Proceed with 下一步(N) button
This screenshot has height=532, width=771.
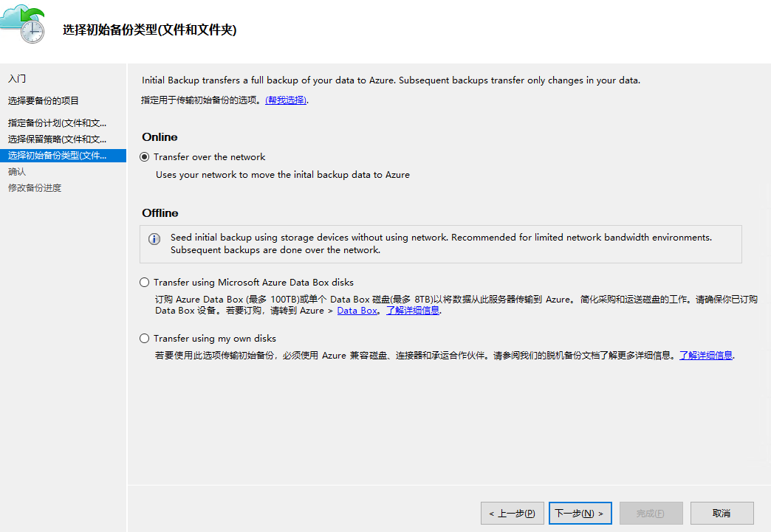click(580, 514)
